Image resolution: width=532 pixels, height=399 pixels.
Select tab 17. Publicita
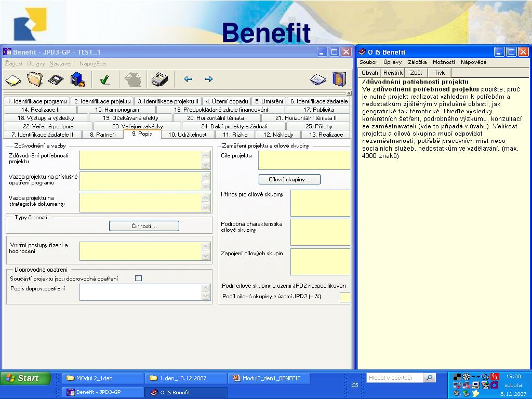tap(318, 110)
